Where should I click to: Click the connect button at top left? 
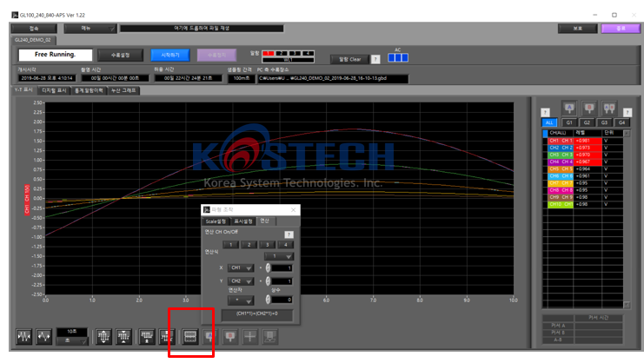[34, 29]
